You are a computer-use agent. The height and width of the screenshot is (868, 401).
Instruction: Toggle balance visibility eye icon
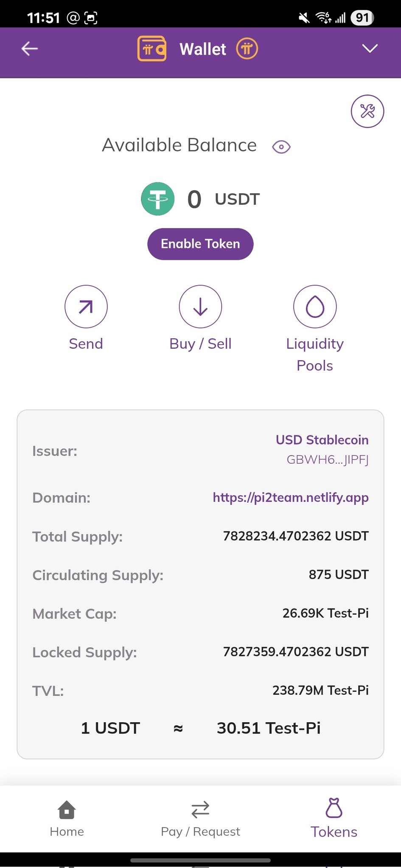tap(281, 147)
